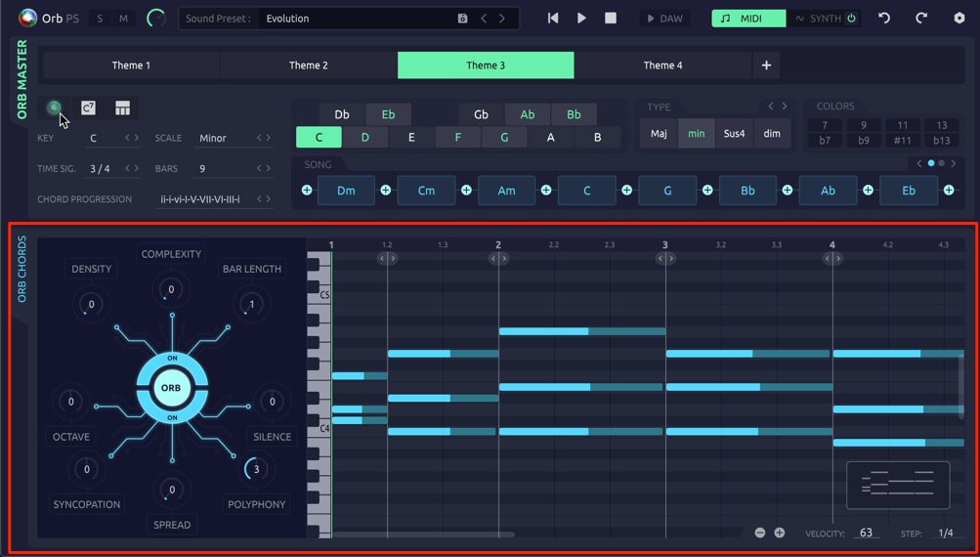Skip back to the start
The width and height of the screenshot is (980, 557).
(x=552, y=19)
